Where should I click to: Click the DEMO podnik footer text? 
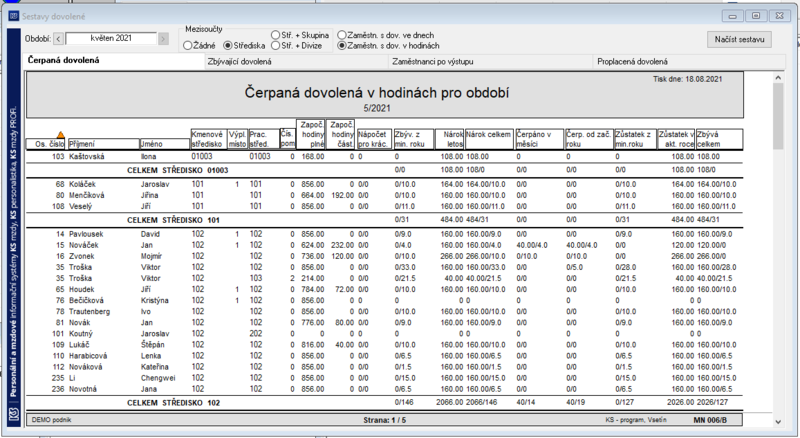pos(51,420)
